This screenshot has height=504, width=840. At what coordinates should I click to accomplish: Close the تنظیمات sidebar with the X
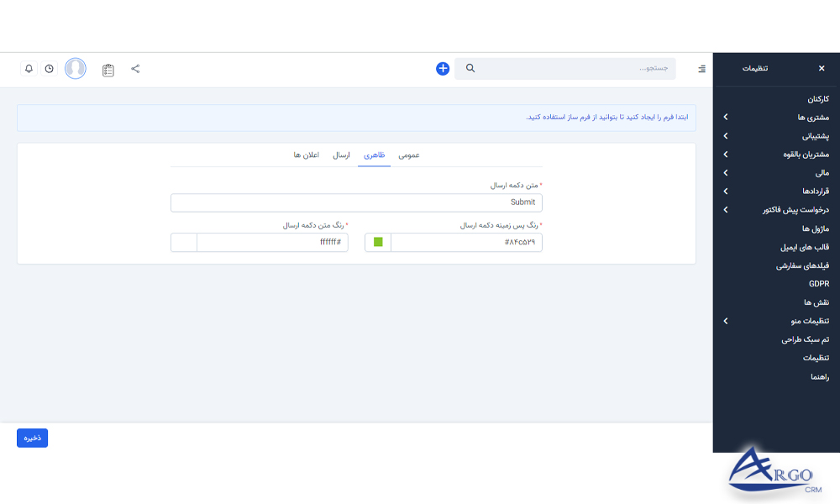tap(822, 68)
